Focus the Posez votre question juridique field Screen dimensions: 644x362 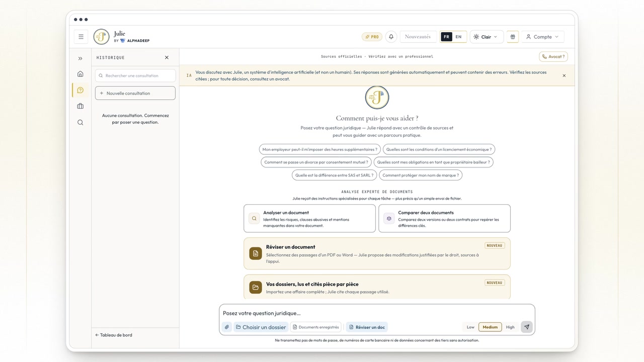point(377,313)
